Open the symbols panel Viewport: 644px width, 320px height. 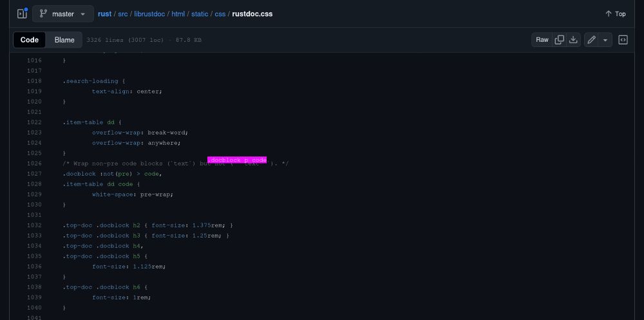[x=623, y=40]
